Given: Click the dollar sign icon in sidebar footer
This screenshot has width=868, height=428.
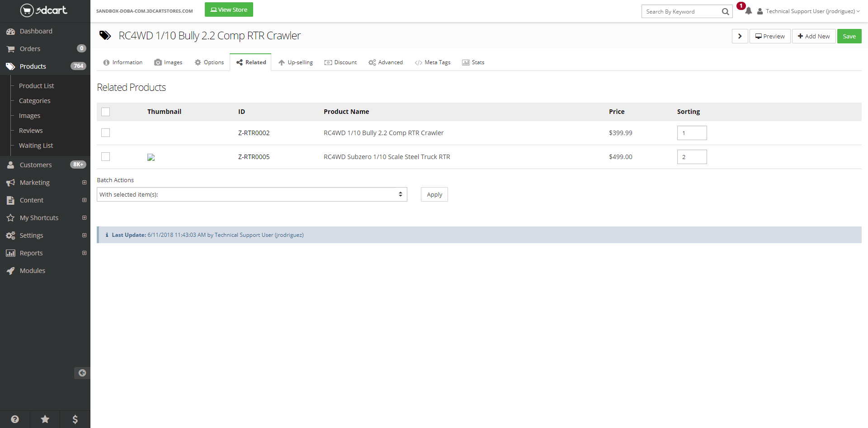Looking at the screenshot, I should (75, 419).
